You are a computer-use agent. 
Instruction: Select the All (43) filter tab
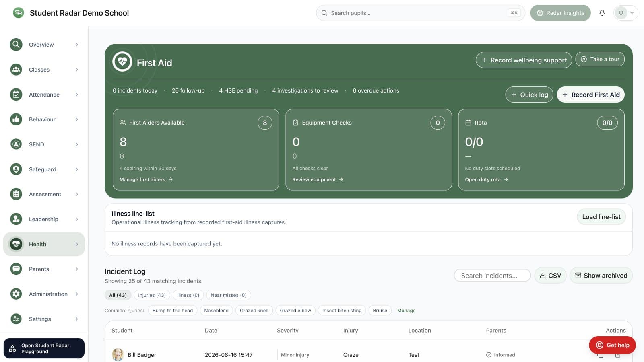point(118,295)
